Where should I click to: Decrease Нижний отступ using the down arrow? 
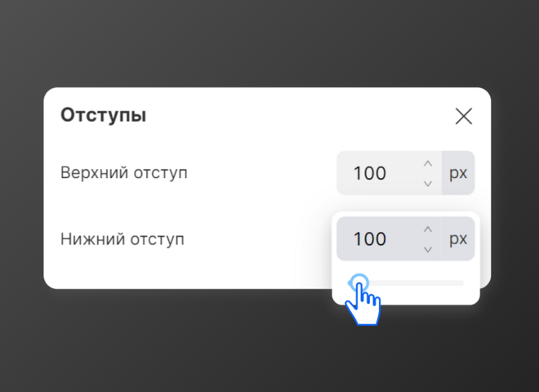pos(428,249)
